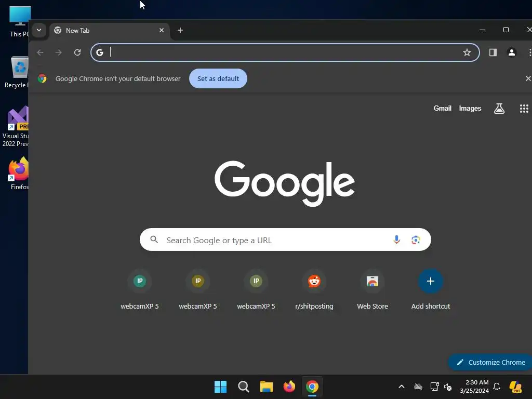Search by image with Google Lens
The width and height of the screenshot is (532, 399).
point(416,240)
